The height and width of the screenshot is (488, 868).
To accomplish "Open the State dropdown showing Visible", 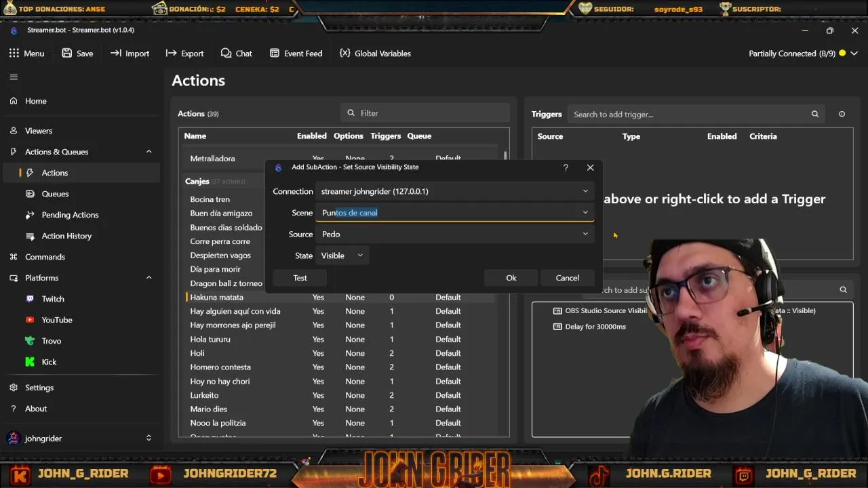I will (x=342, y=256).
